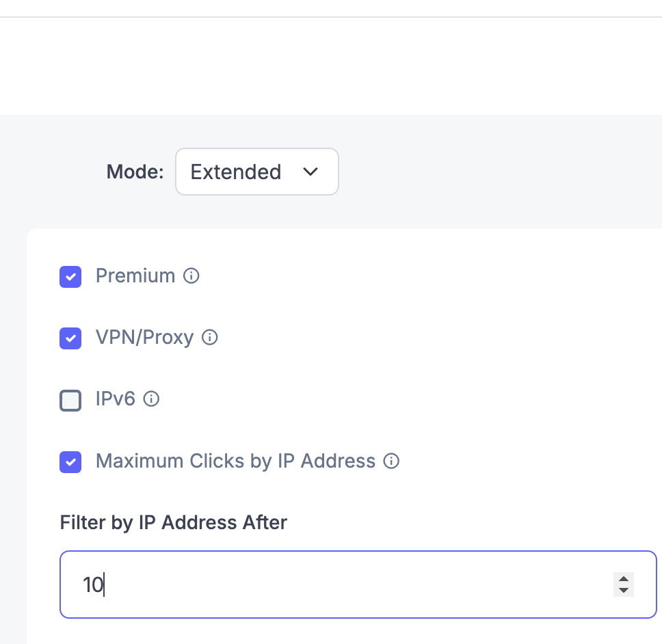Increase the IP filter value with the up arrow

(x=624, y=579)
